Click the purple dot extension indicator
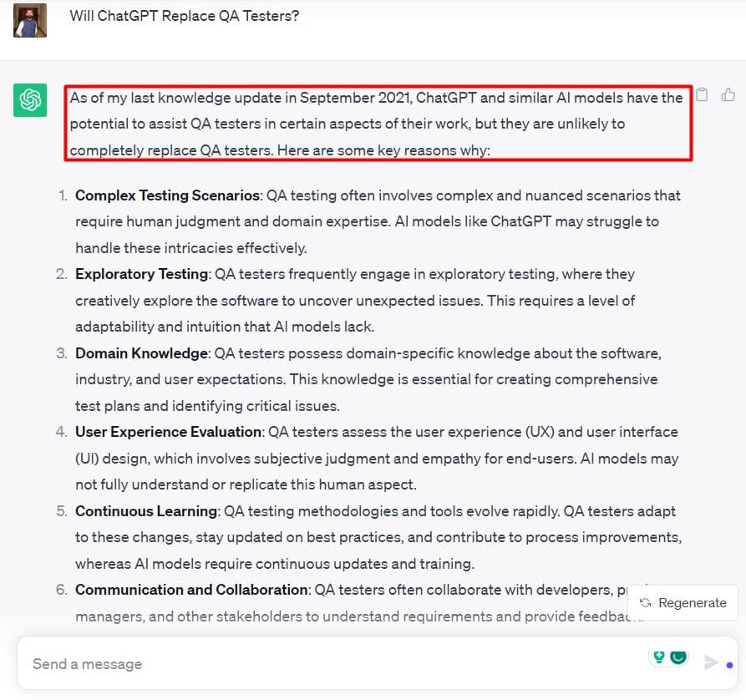746x700 pixels. (x=729, y=665)
